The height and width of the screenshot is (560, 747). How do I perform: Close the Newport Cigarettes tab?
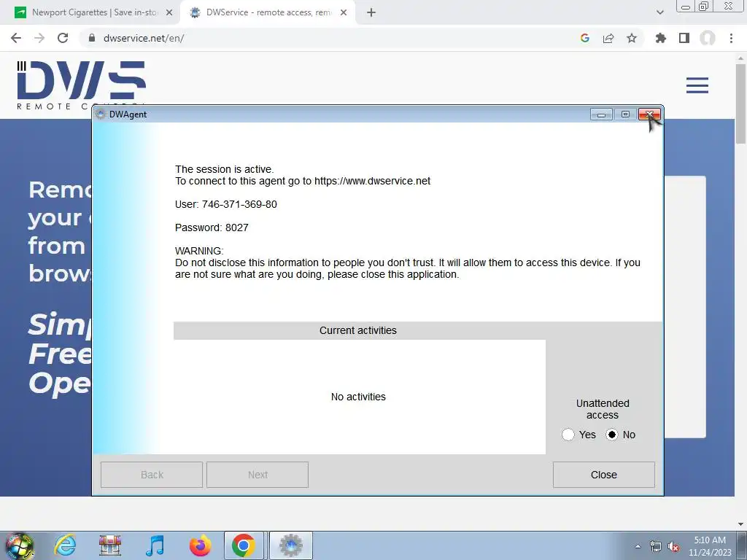click(x=169, y=12)
